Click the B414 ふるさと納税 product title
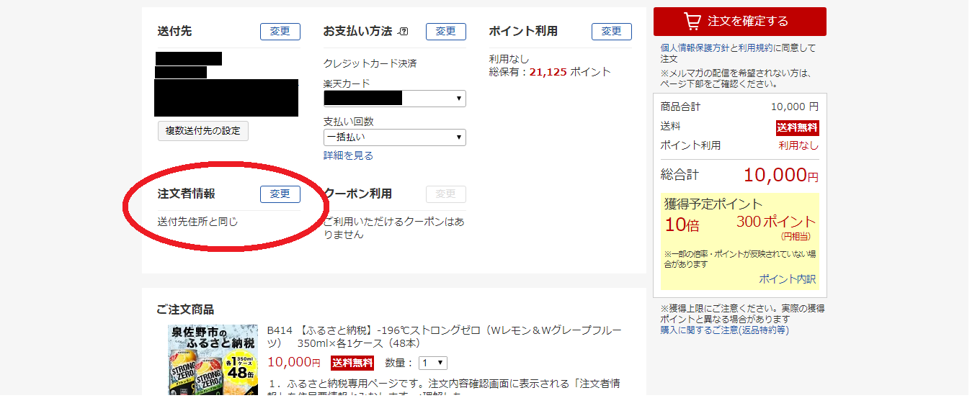 [443, 337]
